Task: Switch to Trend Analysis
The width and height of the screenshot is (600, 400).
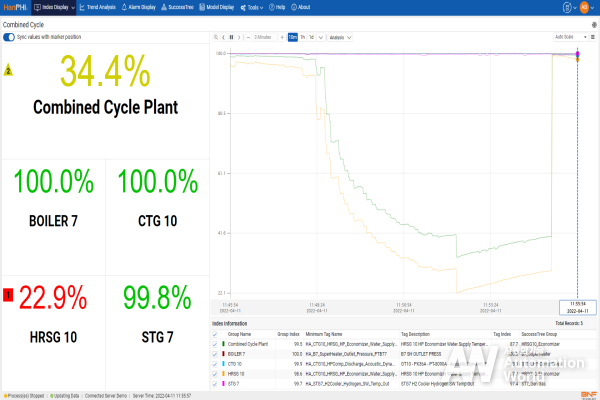Action: tap(98, 7)
